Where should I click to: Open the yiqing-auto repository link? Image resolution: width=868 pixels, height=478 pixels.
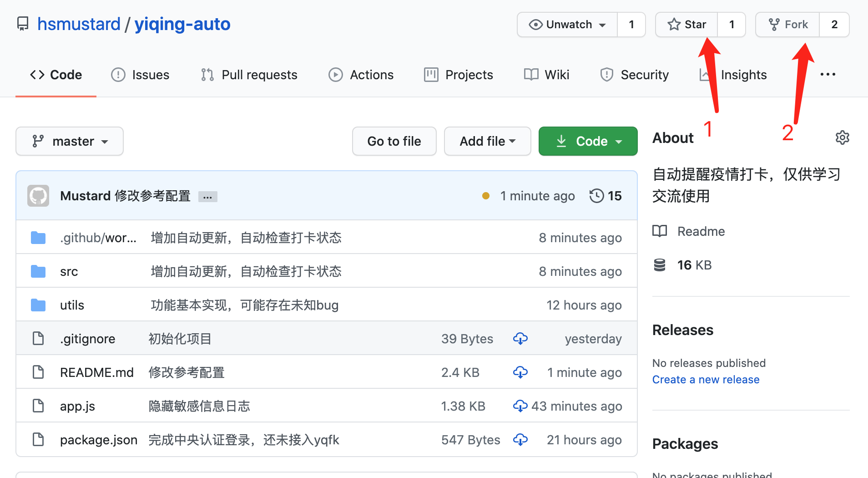(182, 24)
